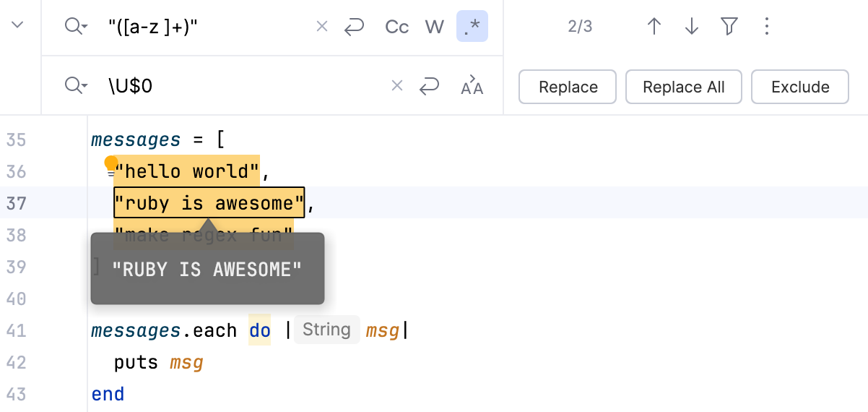
Task: Click the lightbulb quick-fix icon
Action: pos(111,164)
